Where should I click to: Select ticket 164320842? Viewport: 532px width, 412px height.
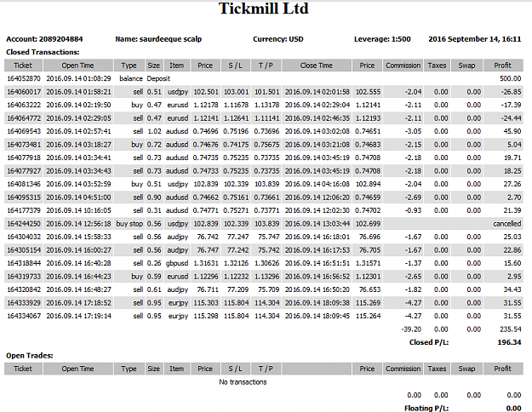click(24, 289)
